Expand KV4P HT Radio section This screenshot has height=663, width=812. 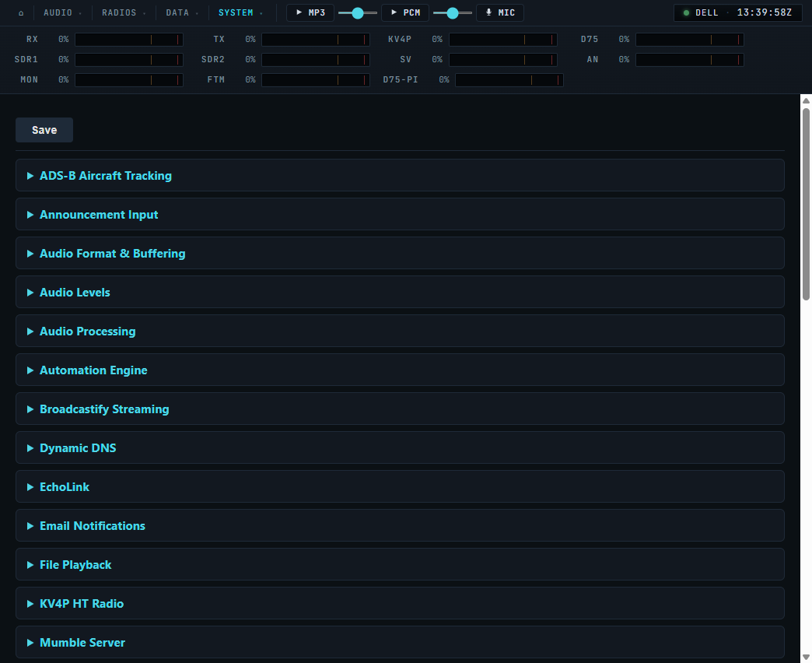click(x=400, y=603)
